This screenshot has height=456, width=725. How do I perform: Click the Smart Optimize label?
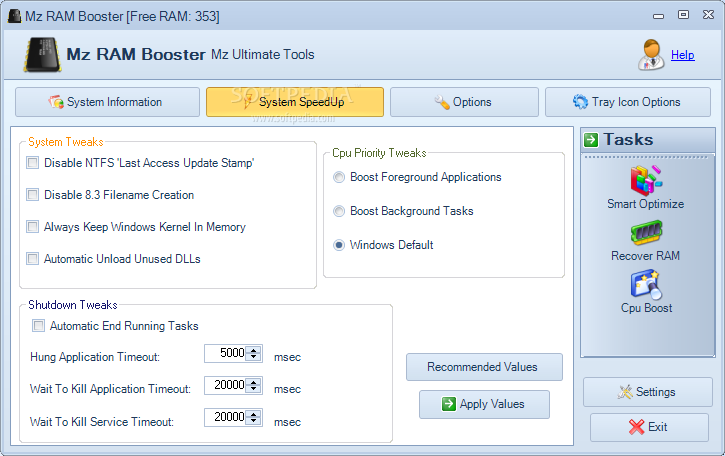645,204
